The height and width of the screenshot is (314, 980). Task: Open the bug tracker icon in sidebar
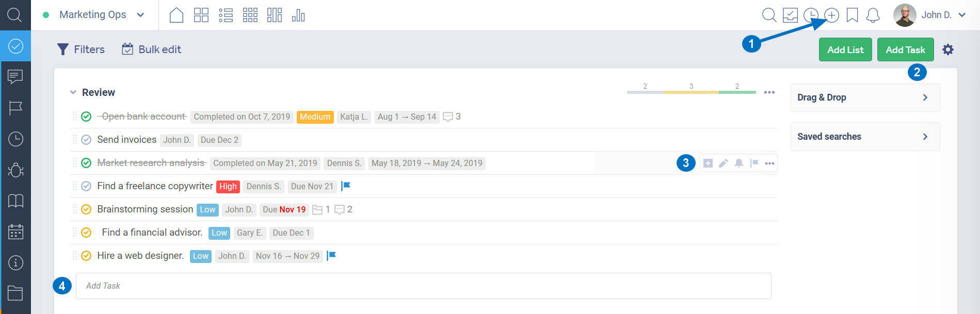pyautogui.click(x=15, y=170)
